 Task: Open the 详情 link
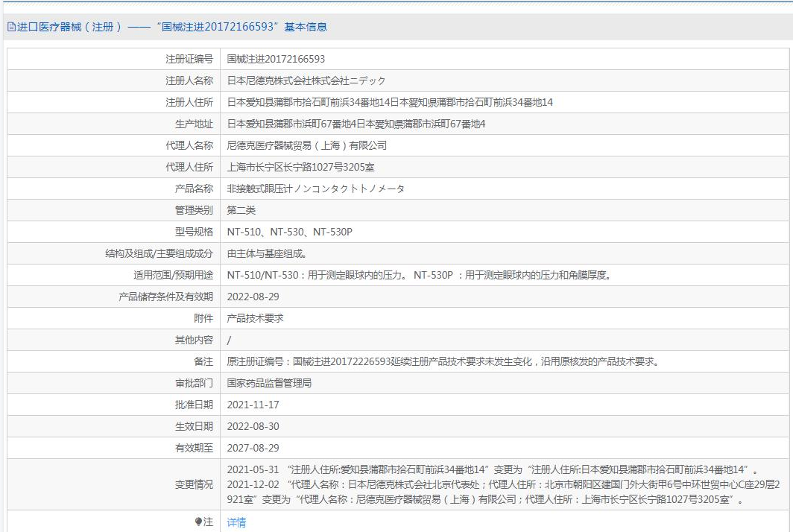[x=236, y=522]
